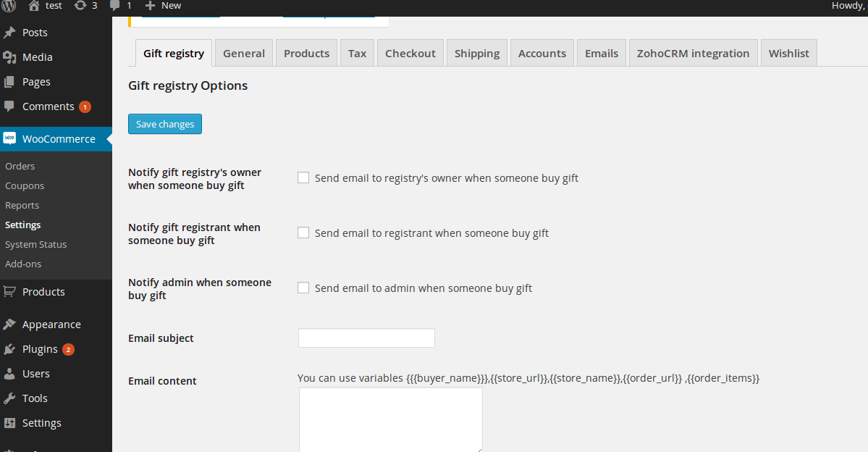Open the ZohoCRM integration tab
The height and width of the screenshot is (452, 868).
click(x=693, y=54)
